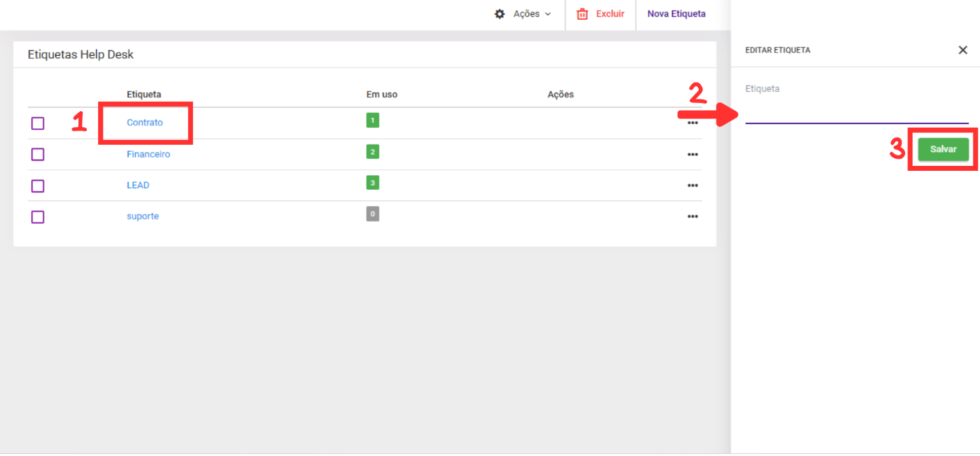The width and height of the screenshot is (980, 456).
Task: Open three-dot menu for LEAD row
Action: point(692,186)
